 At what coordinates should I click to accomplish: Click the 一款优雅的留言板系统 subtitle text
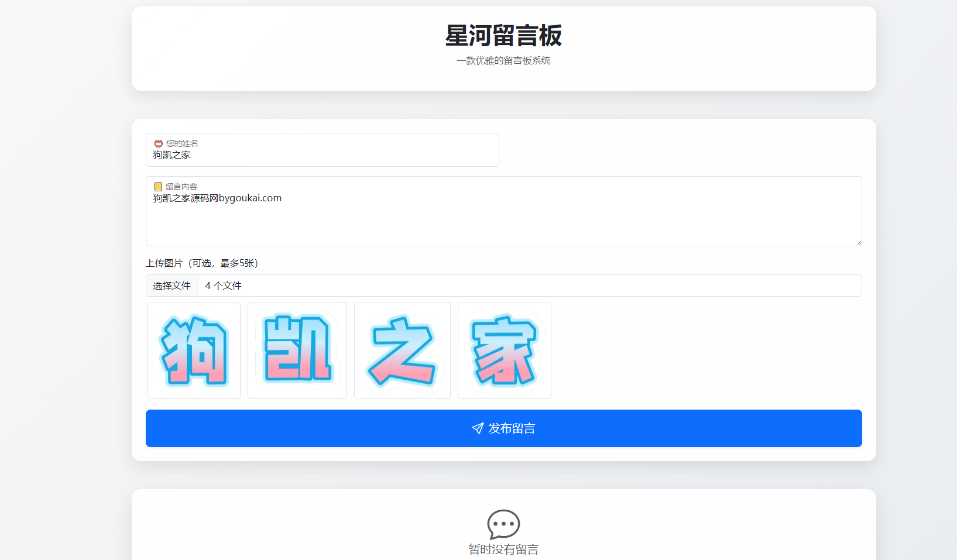(x=503, y=60)
